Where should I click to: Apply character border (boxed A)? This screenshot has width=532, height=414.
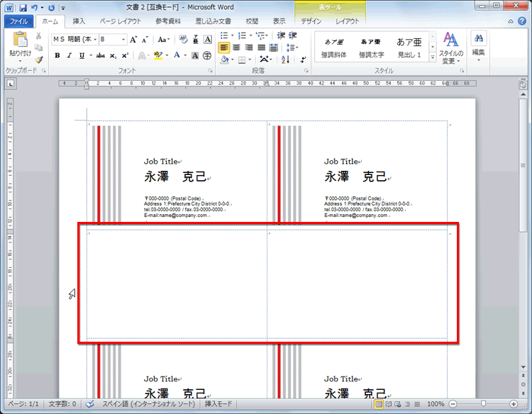[208, 40]
